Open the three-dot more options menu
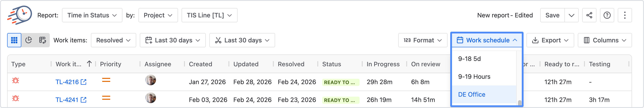Image resolution: width=644 pixels, height=108 pixels. pos(625,15)
